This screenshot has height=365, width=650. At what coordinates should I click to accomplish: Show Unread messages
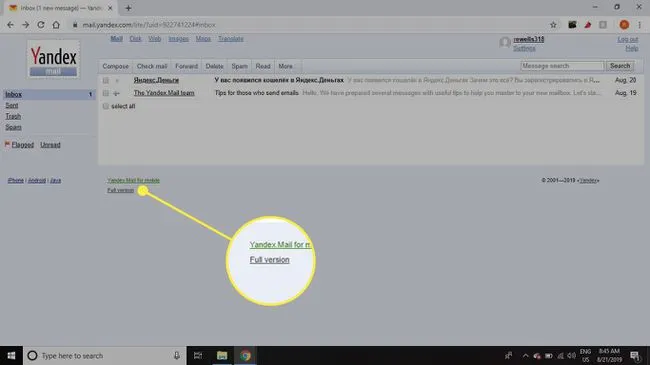coord(50,145)
